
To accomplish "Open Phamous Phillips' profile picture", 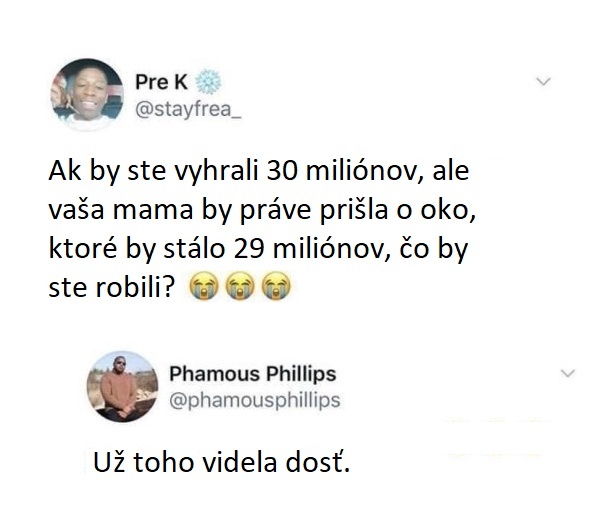I will point(122,387).
